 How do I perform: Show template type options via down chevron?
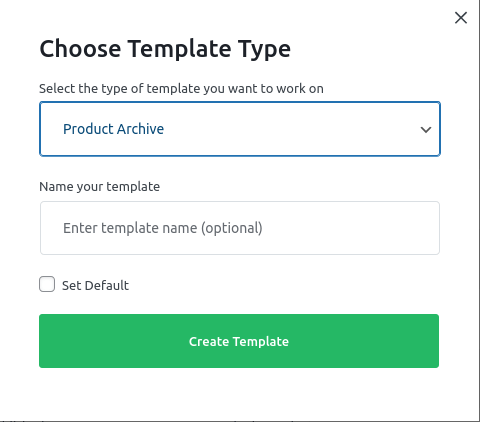click(x=426, y=129)
